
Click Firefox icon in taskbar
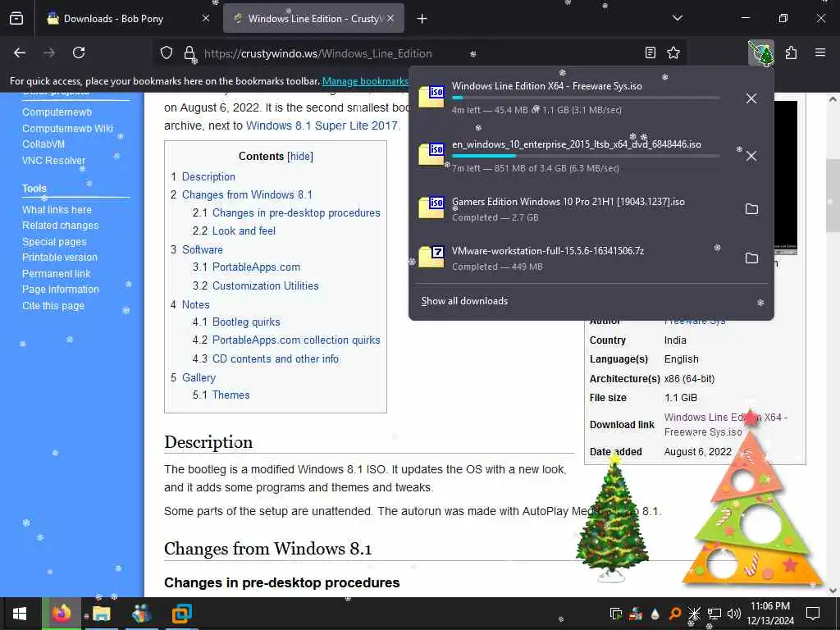coord(62,614)
